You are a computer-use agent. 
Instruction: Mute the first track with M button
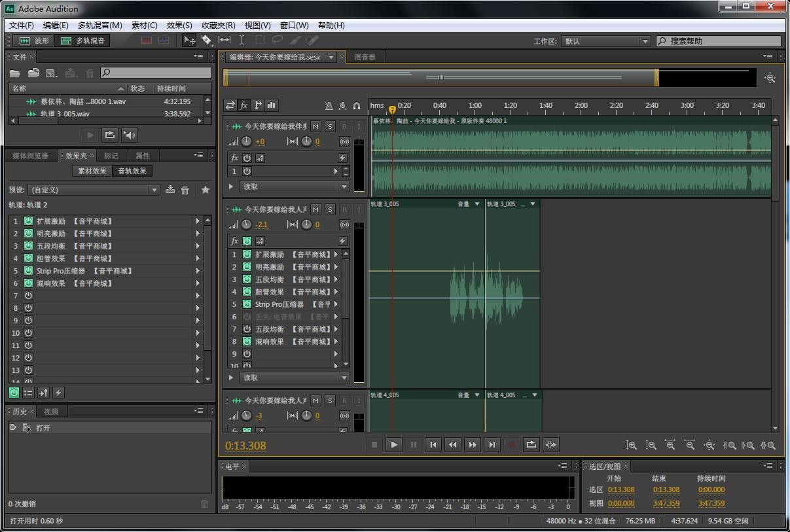pyautogui.click(x=315, y=126)
